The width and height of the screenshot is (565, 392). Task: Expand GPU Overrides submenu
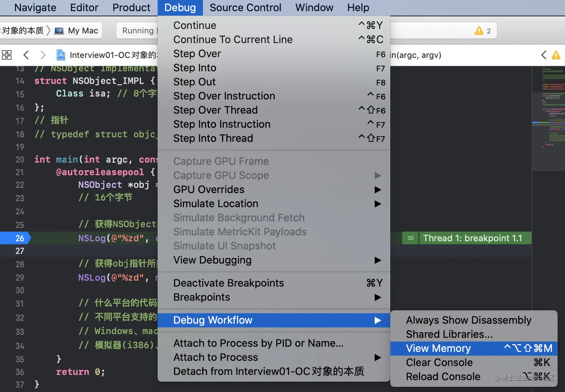click(x=274, y=190)
